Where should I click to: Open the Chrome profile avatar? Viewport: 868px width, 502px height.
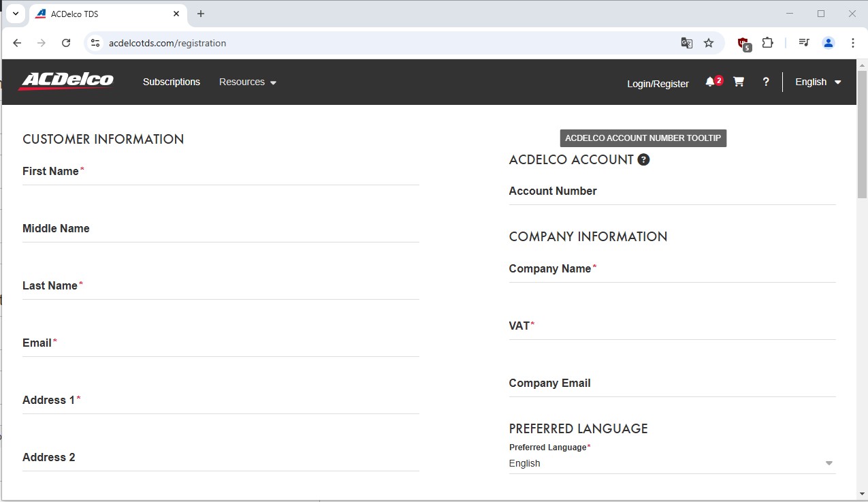click(x=829, y=43)
